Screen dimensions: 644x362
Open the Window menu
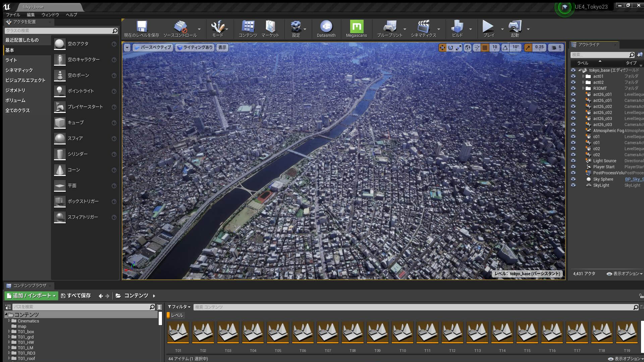point(50,15)
